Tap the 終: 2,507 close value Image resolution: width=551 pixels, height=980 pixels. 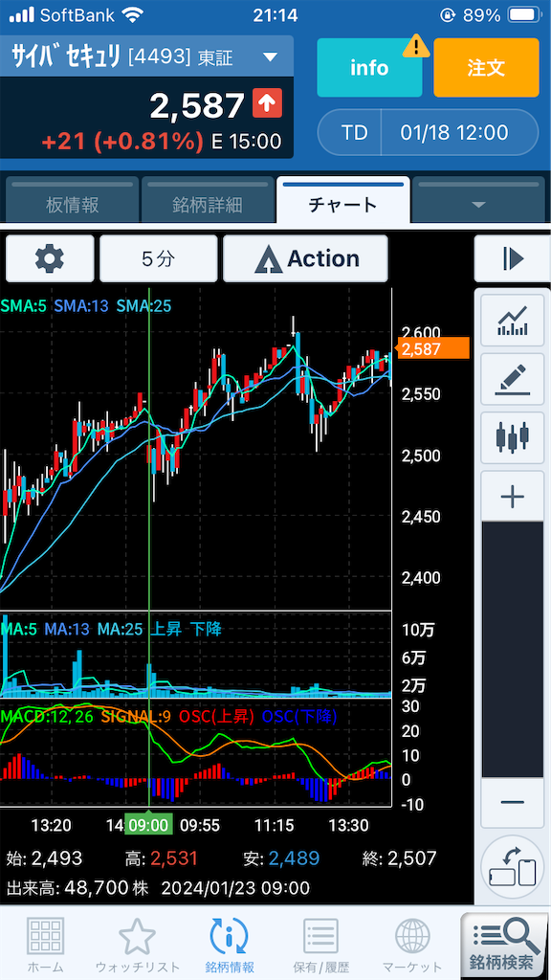click(399, 858)
